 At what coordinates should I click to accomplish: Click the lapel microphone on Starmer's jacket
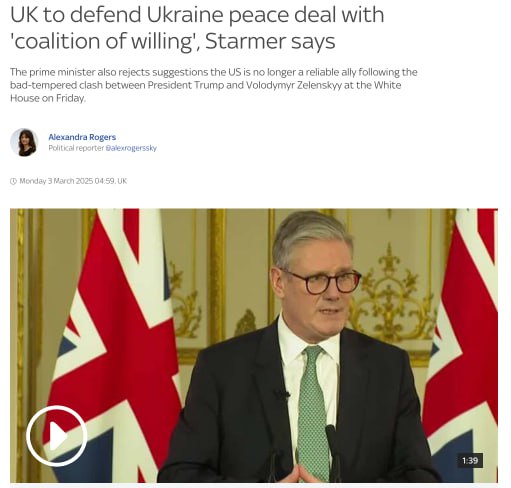(x=281, y=395)
